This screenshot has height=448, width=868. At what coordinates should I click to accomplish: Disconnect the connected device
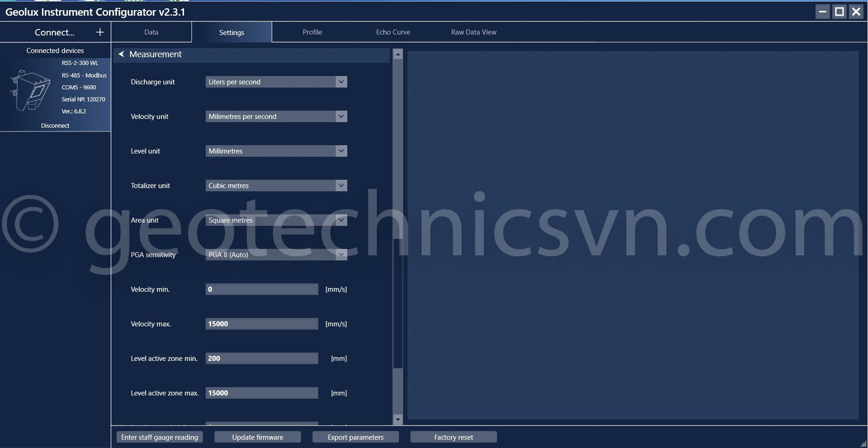click(55, 125)
